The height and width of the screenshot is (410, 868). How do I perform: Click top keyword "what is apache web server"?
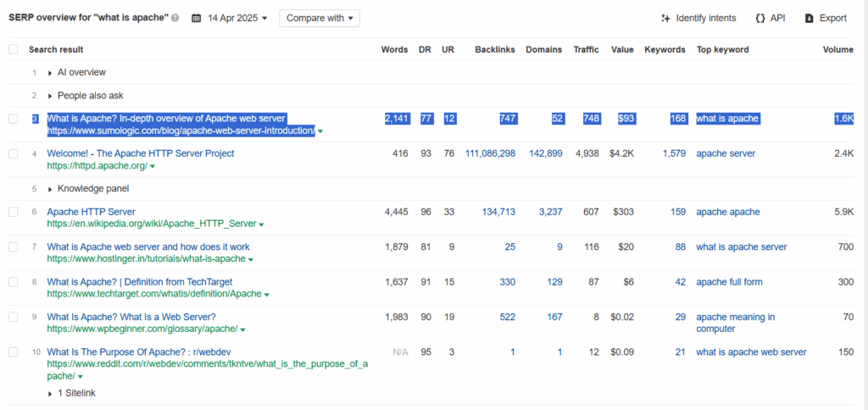751,352
